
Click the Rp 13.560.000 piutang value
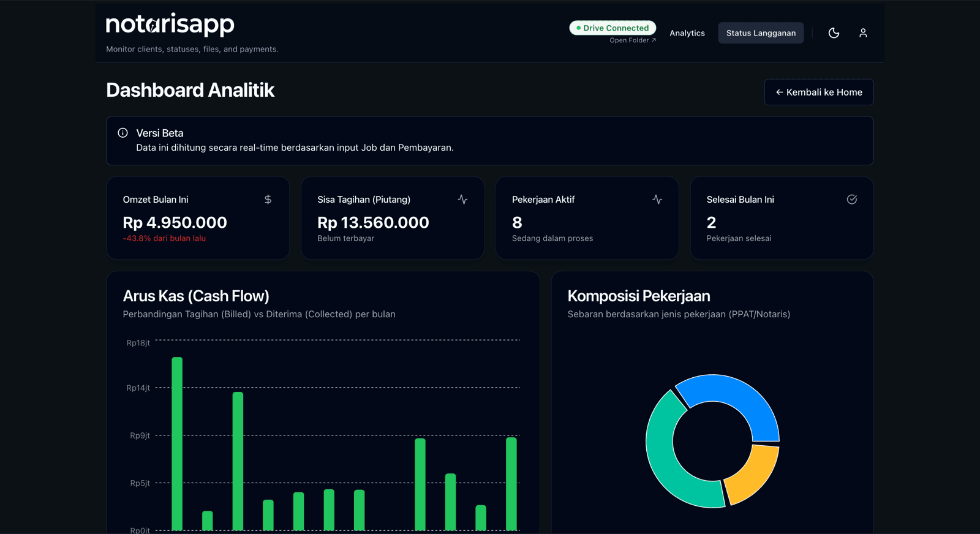[x=373, y=222]
